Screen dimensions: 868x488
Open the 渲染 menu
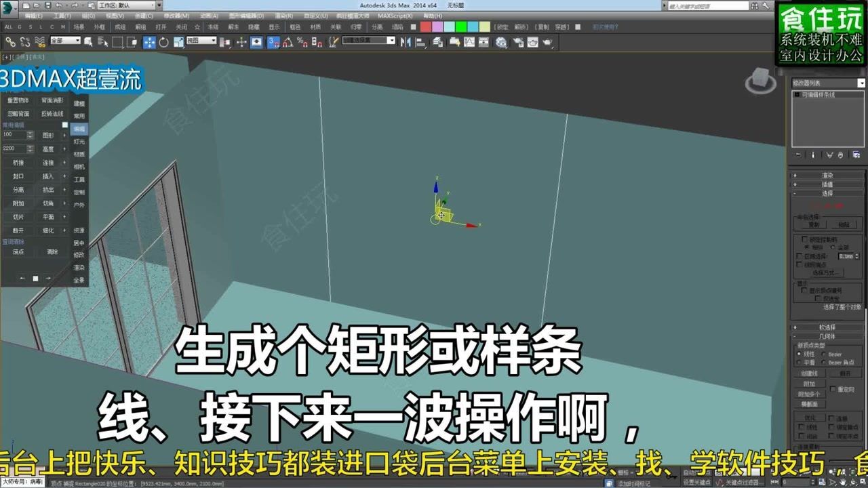click(x=284, y=15)
